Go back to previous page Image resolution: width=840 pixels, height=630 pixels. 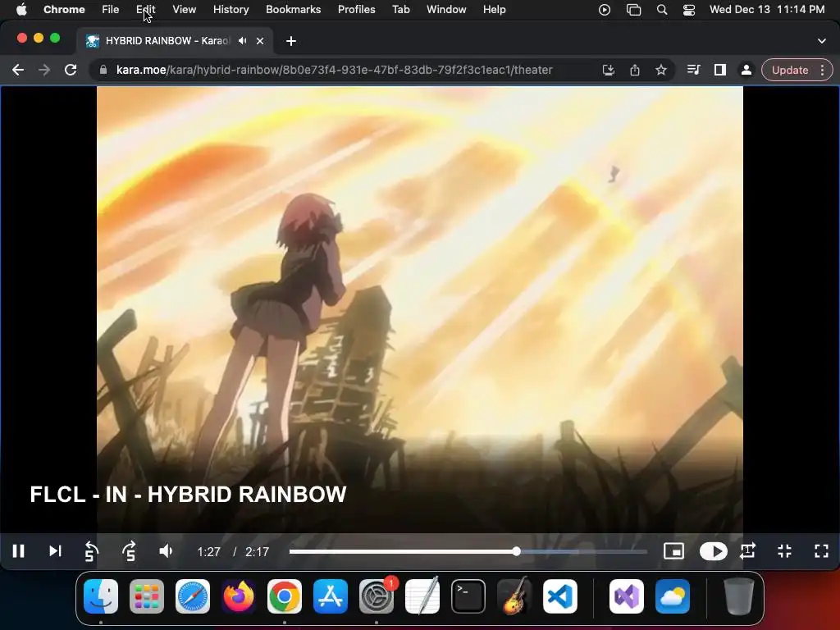point(18,70)
